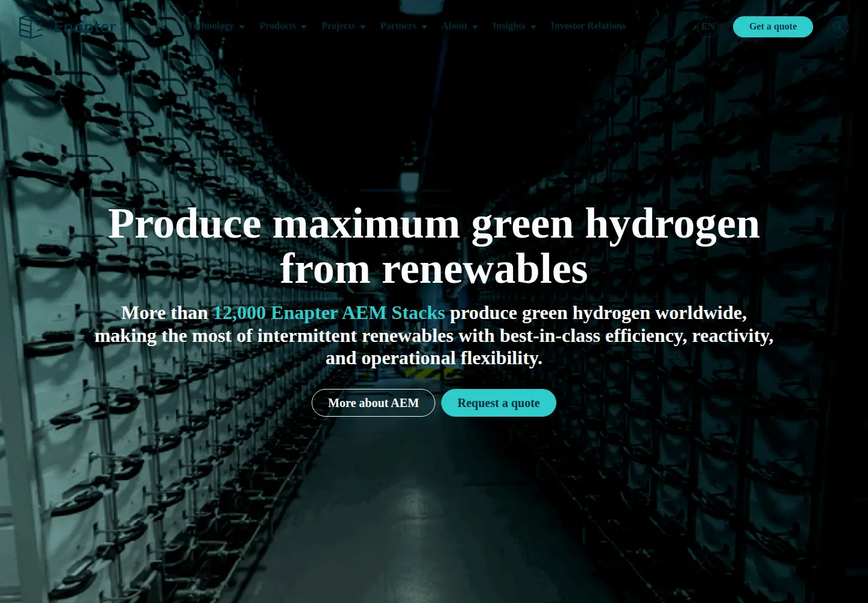Open the About menu item
Screen dimensions: 868x603
[454, 26]
